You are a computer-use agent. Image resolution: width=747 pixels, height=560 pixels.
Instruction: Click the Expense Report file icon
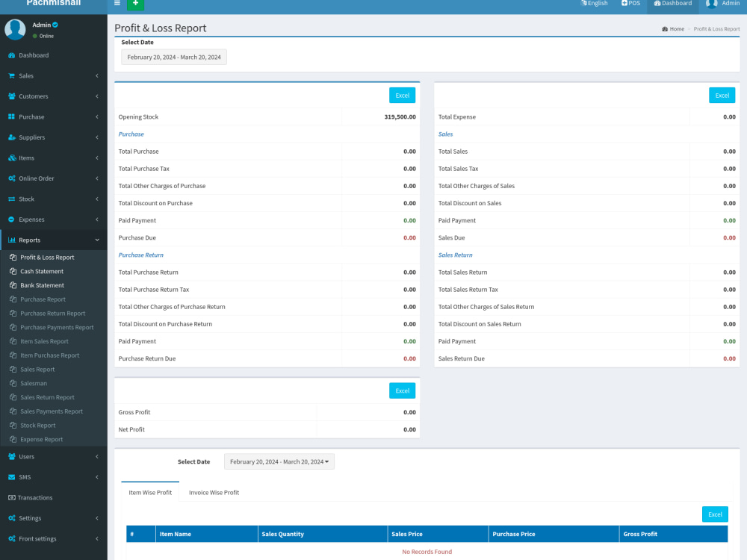(13, 439)
